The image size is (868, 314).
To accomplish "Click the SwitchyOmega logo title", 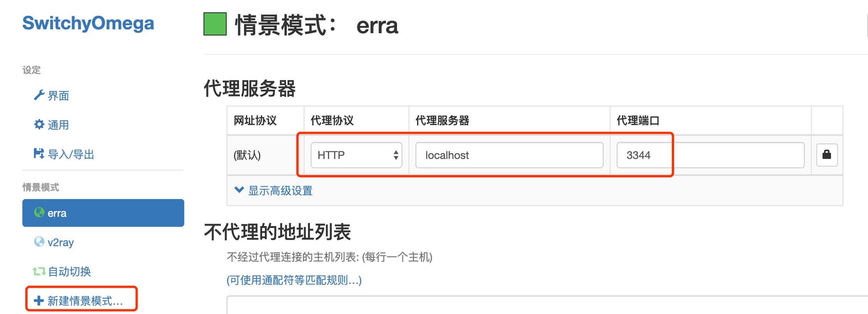I will tap(88, 23).
